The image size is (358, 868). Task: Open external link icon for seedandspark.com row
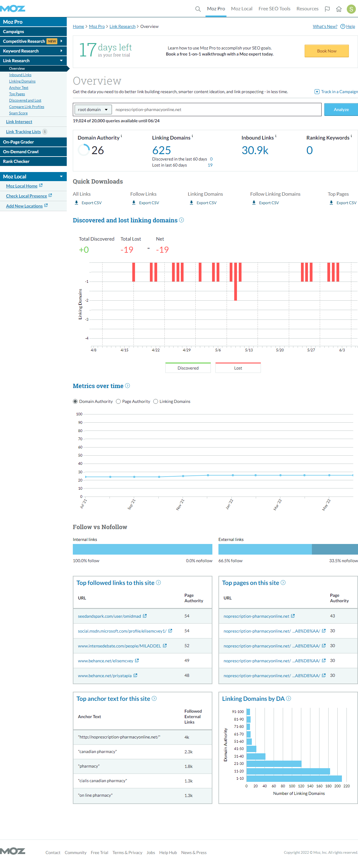(x=145, y=616)
